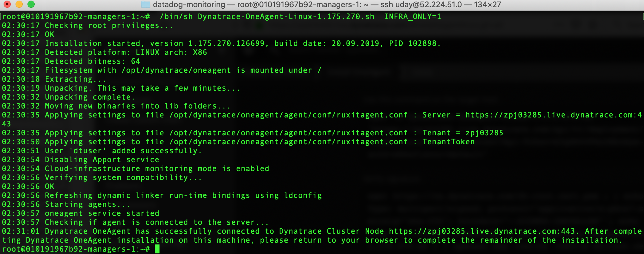Click the 'Disabling Apport service' line

pos(81,160)
